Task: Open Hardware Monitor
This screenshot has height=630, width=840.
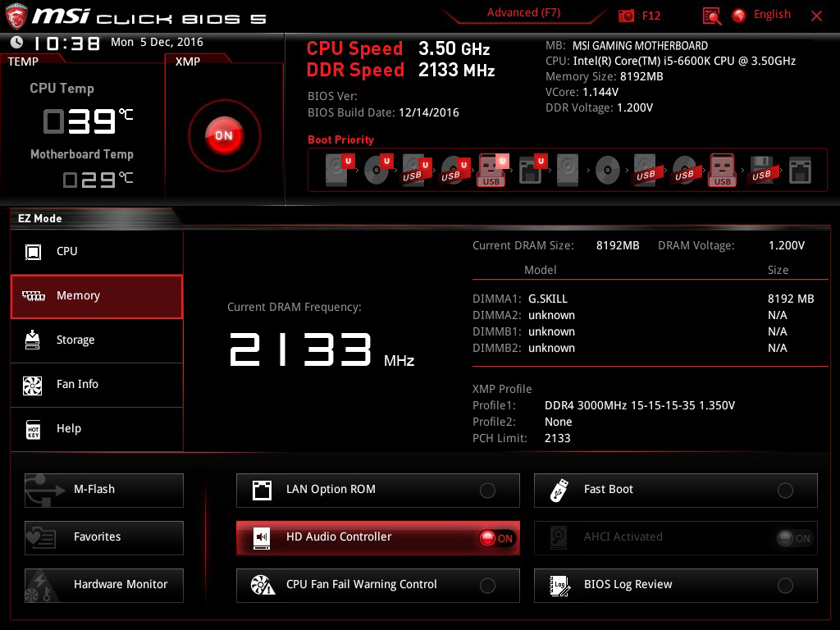Action: coord(104,586)
